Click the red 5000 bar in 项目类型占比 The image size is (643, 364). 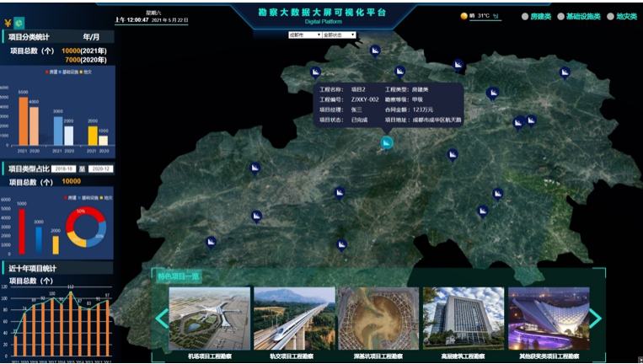22,232
